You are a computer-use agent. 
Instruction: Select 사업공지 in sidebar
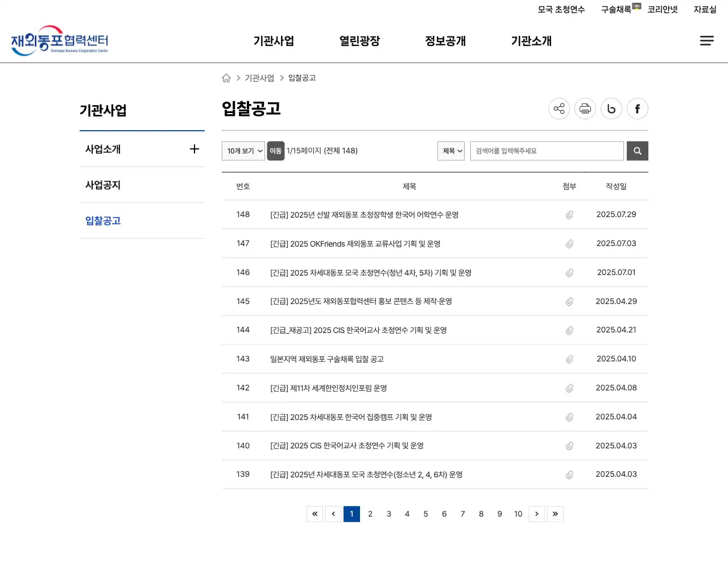103,185
